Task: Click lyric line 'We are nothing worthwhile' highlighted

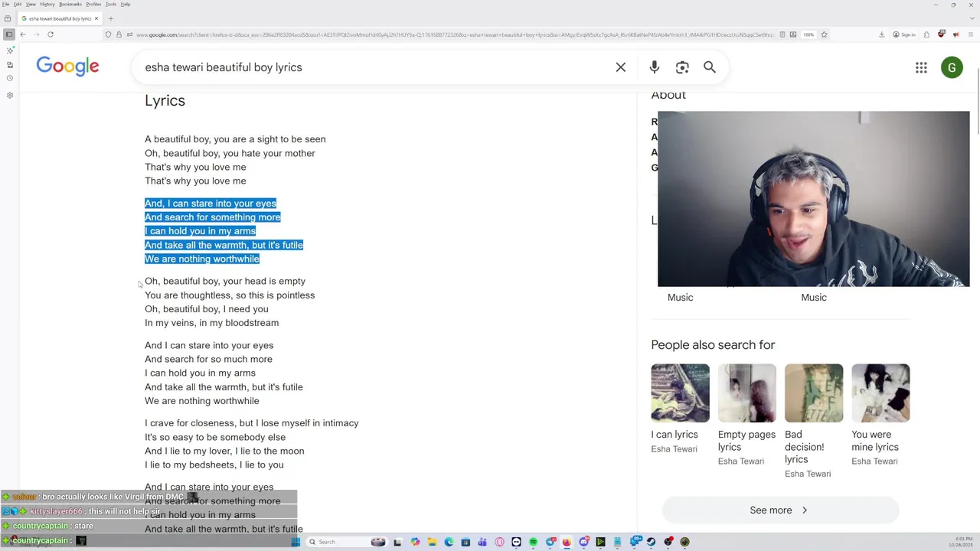Action: pyautogui.click(x=202, y=259)
